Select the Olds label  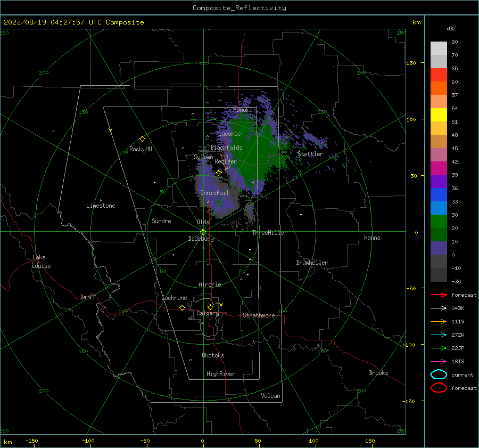(x=203, y=222)
